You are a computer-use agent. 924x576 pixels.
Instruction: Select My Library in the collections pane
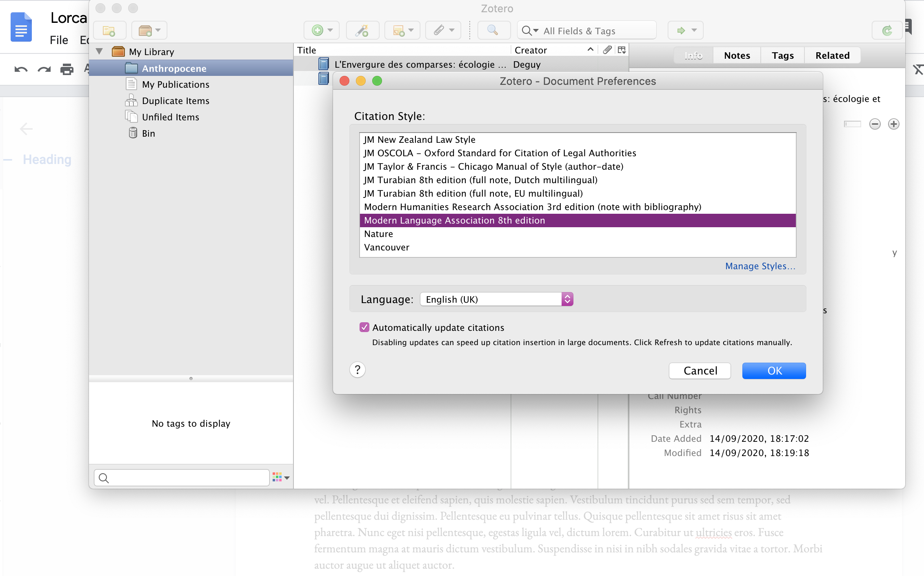click(151, 52)
